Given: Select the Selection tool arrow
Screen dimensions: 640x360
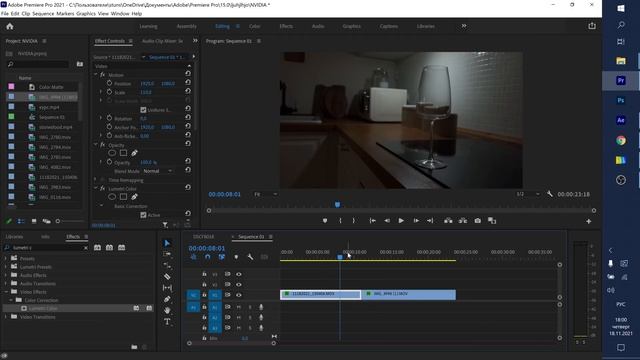Looking at the screenshot, I should [167, 243].
